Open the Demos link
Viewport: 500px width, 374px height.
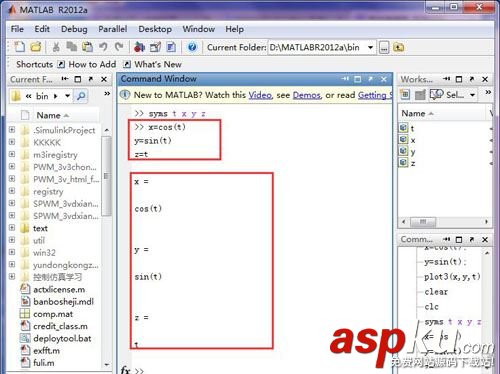click(306, 95)
